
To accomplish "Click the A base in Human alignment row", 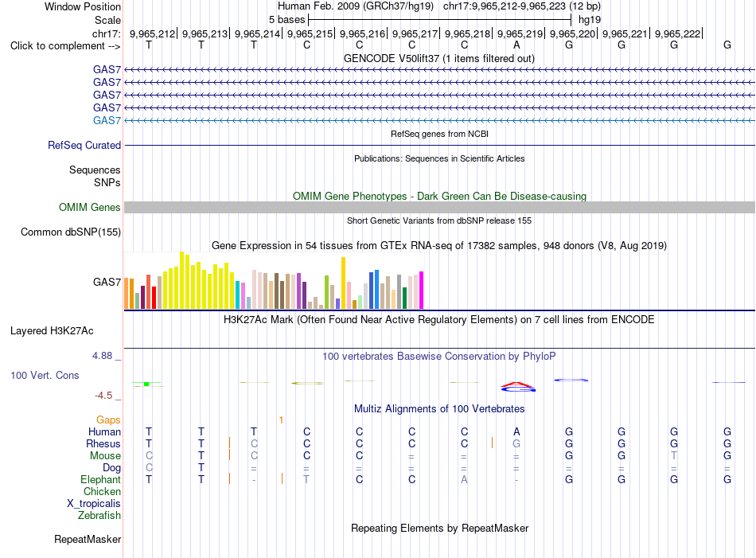I will click(x=516, y=431).
